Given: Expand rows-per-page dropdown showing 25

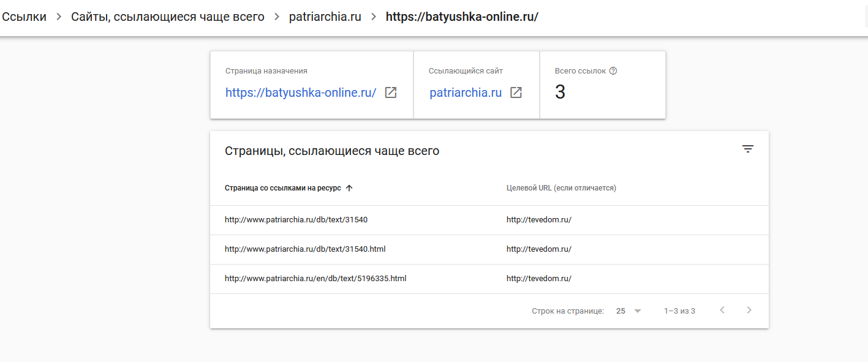Looking at the screenshot, I should pyautogui.click(x=628, y=311).
